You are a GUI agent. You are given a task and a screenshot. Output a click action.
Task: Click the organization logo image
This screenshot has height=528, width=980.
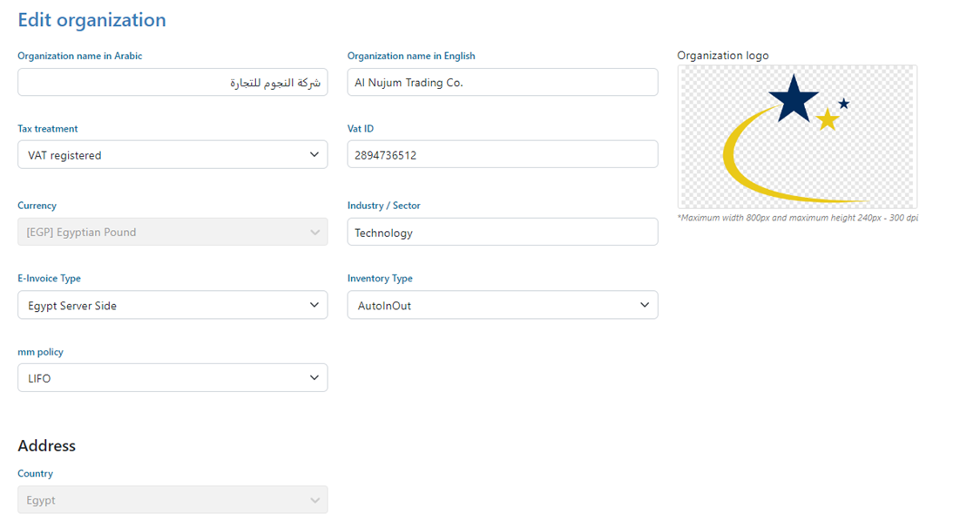797,137
